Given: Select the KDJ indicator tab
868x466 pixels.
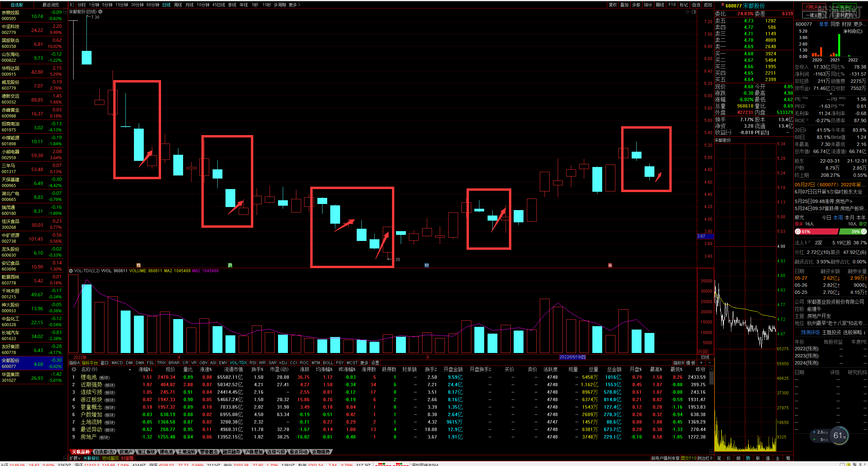Looking at the screenshot, I should 283,363.
